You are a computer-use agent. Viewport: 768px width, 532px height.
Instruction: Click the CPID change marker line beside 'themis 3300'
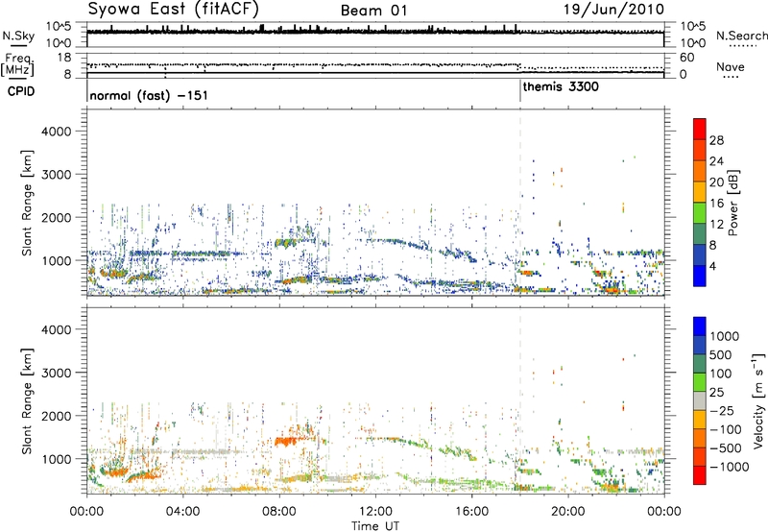[x=520, y=91]
